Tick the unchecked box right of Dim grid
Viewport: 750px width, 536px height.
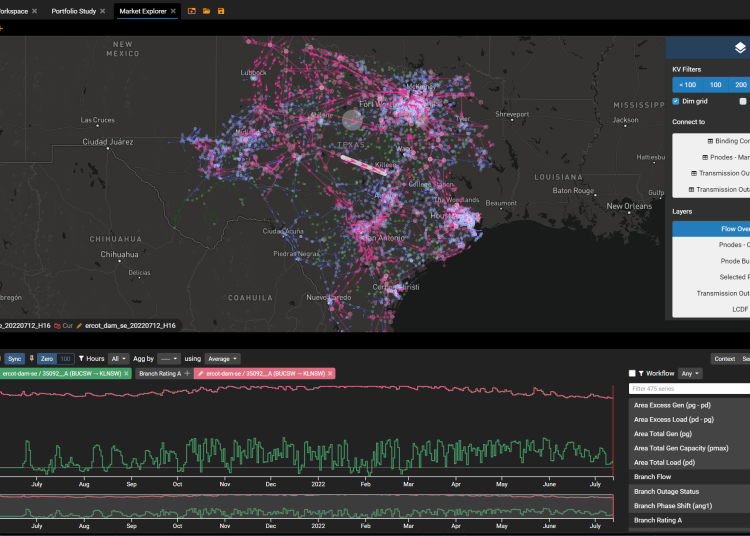point(743,101)
